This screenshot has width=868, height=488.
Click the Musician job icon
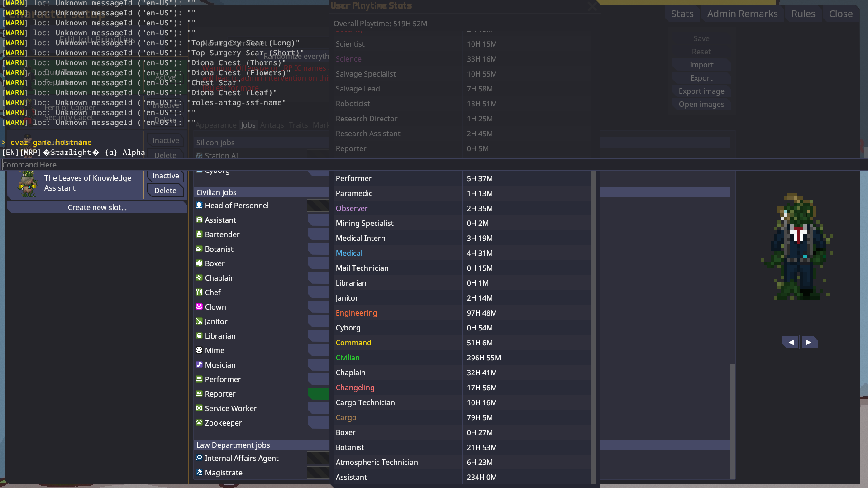click(199, 365)
